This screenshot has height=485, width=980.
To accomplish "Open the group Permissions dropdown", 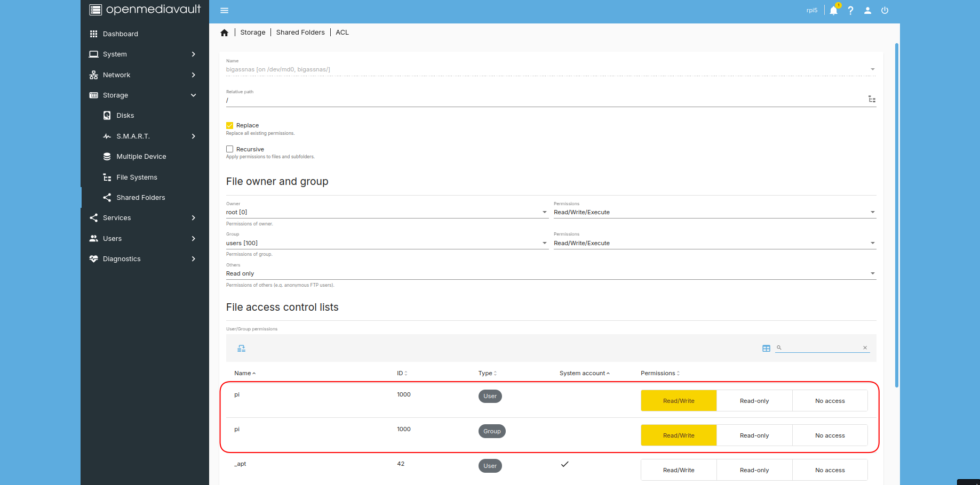I will point(715,243).
